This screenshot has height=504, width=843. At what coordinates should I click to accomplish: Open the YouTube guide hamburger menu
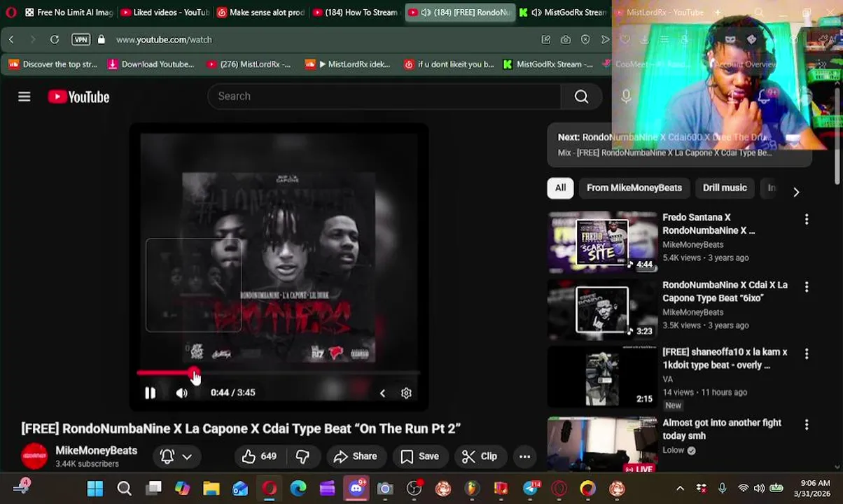(x=25, y=97)
